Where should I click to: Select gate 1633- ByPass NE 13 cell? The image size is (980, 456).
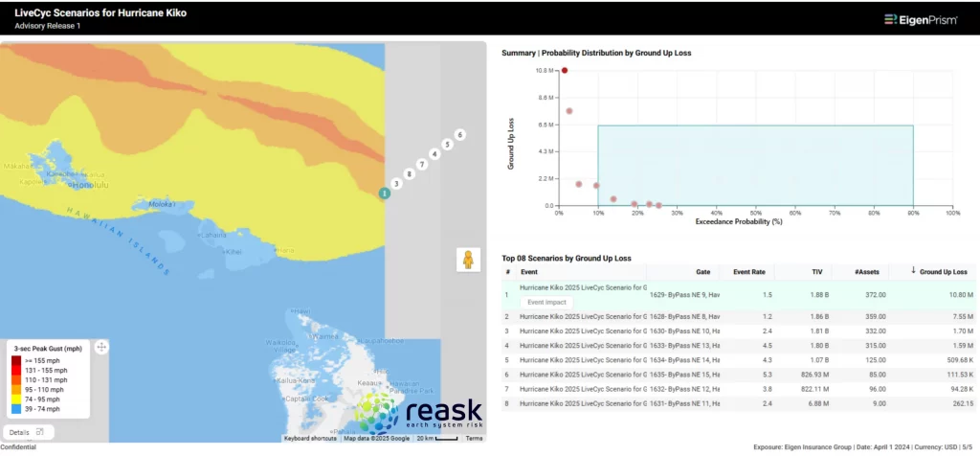pyautogui.click(x=684, y=345)
